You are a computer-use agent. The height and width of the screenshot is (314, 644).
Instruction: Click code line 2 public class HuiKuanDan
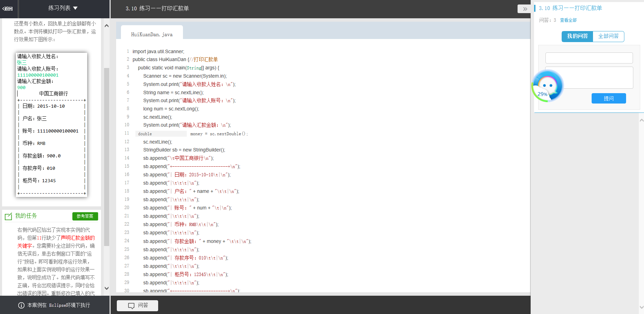[x=175, y=59]
